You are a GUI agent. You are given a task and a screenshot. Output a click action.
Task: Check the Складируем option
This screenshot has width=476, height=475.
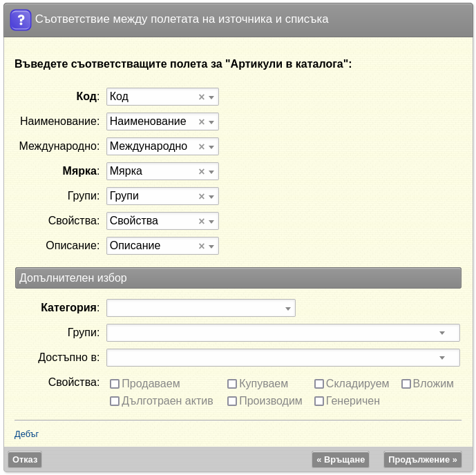[319, 384]
